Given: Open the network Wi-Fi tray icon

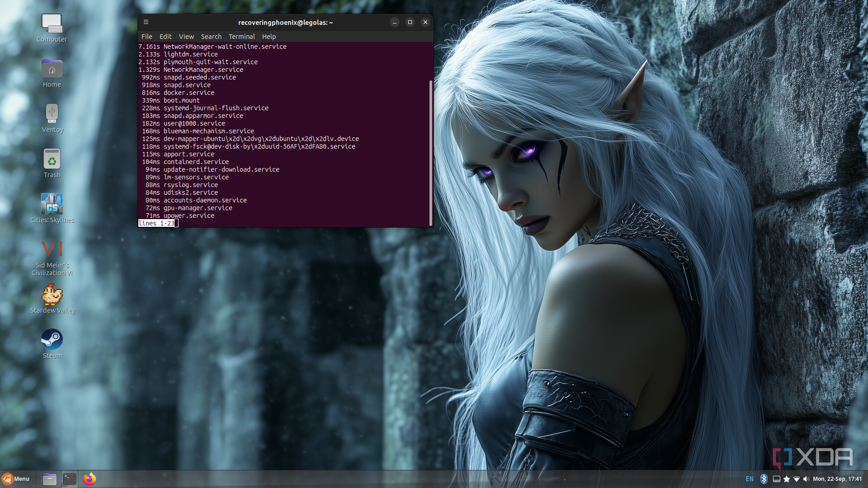Looking at the screenshot, I should coord(797,479).
